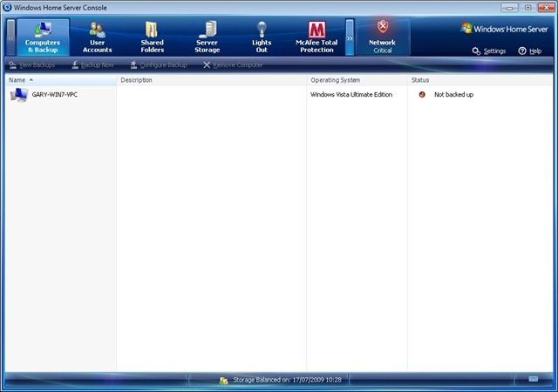Open the Lights Out tab
This screenshot has height=392, width=558.
[262, 37]
